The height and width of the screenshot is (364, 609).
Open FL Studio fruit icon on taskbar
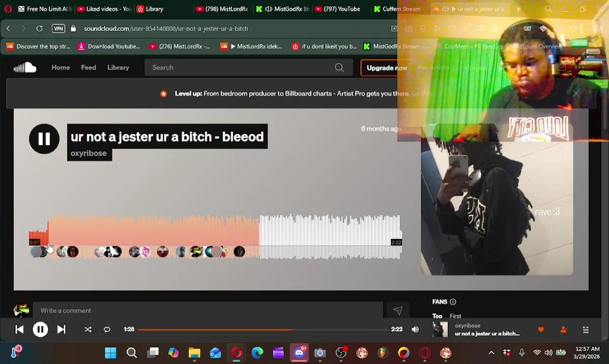click(x=383, y=352)
